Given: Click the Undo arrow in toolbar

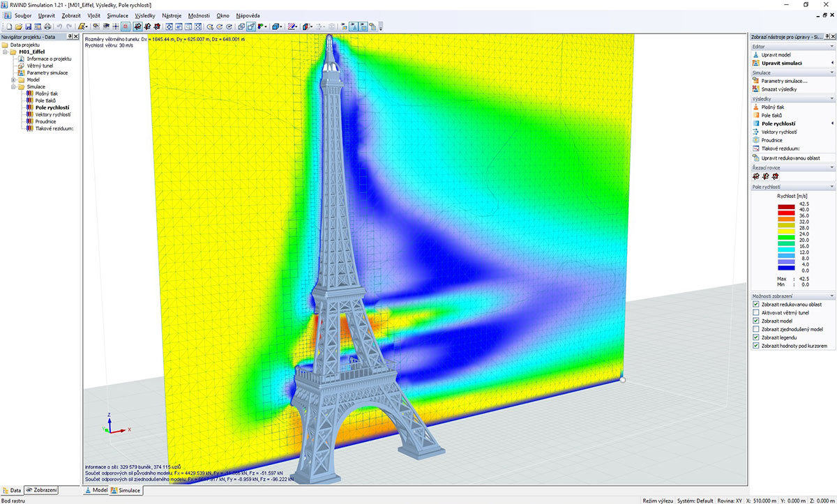Looking at the screenshot, I should (60, 26).
